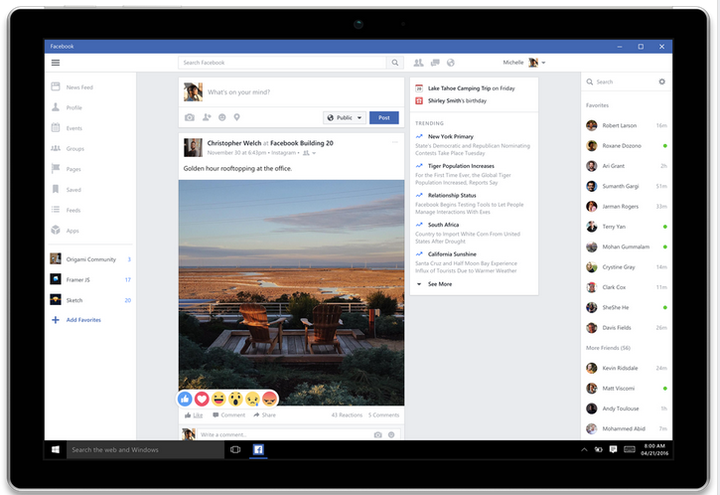Open messages icon in top bar
720x495 pixels.
pos(435,62)
